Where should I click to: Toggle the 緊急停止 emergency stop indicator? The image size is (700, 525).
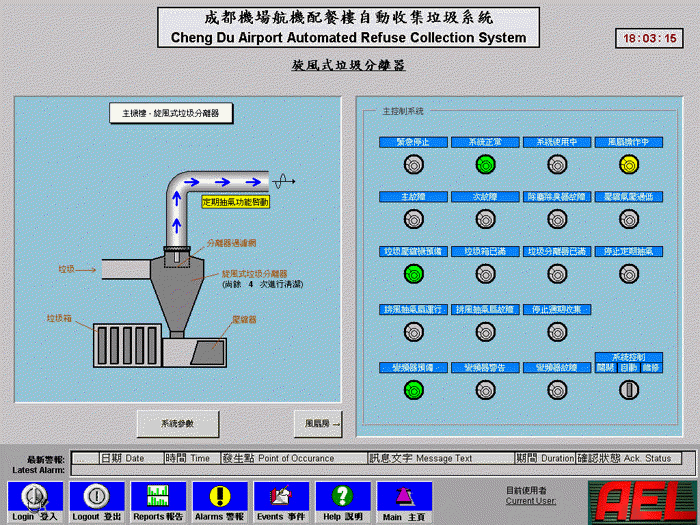click(x=413, y=164)
